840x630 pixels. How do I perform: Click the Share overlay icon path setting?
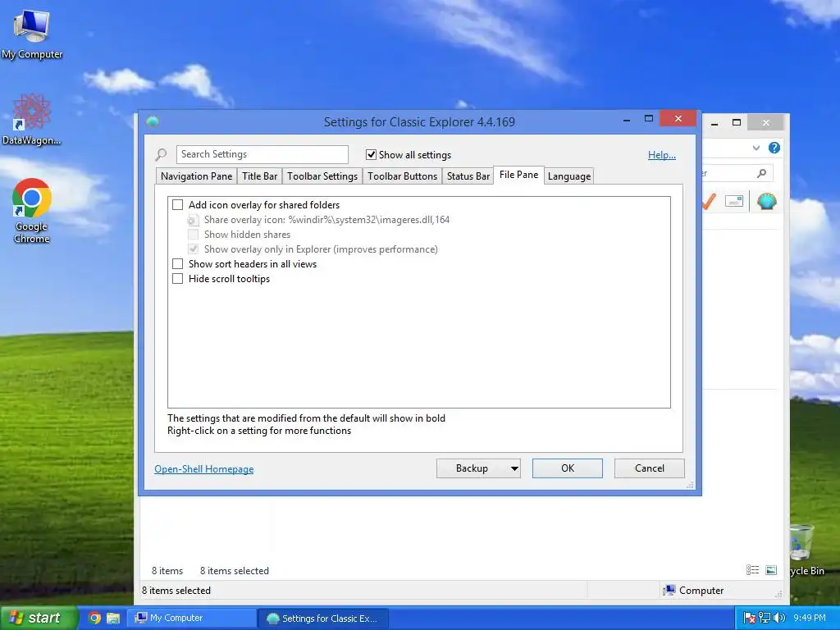point(326,220)
